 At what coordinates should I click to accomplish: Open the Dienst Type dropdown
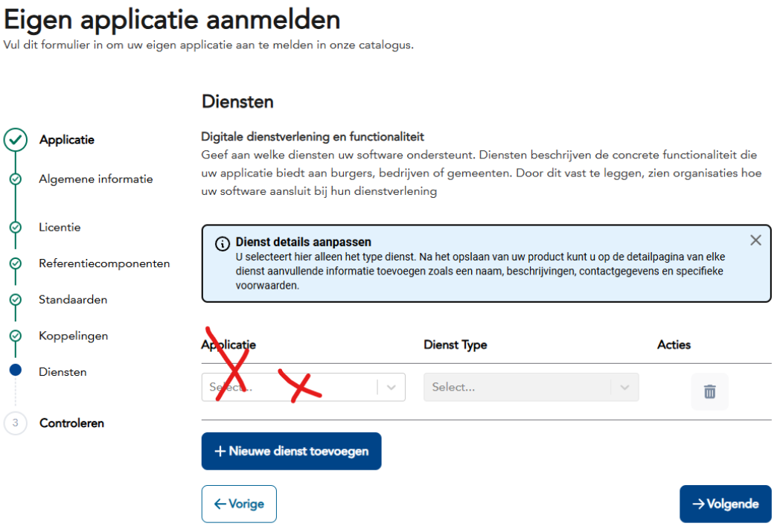tap(531, 387)
